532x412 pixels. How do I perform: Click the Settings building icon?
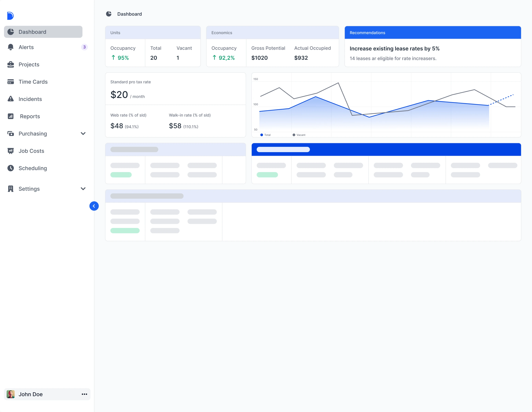(10, 189)
